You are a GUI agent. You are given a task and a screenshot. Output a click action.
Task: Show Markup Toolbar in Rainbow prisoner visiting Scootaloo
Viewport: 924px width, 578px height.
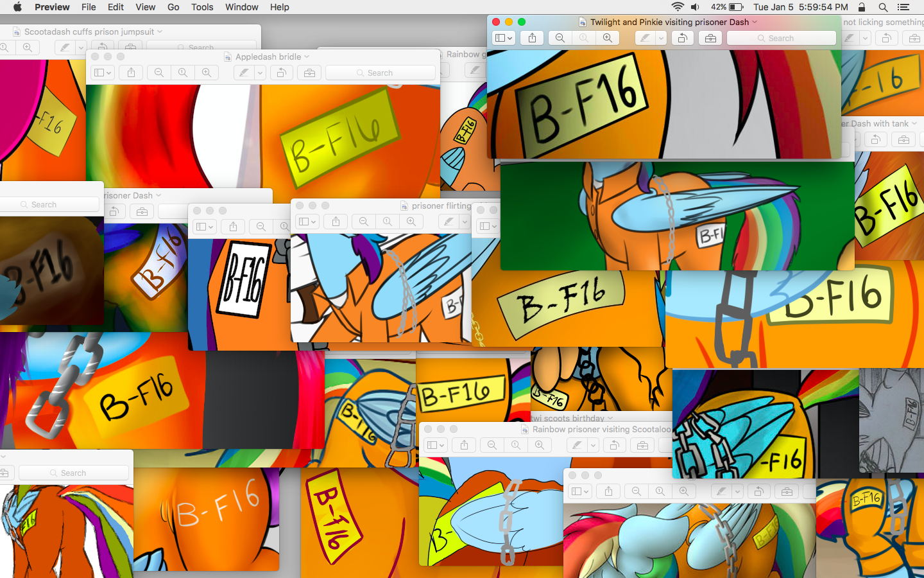pyautogui.click(x=642, y=445)
